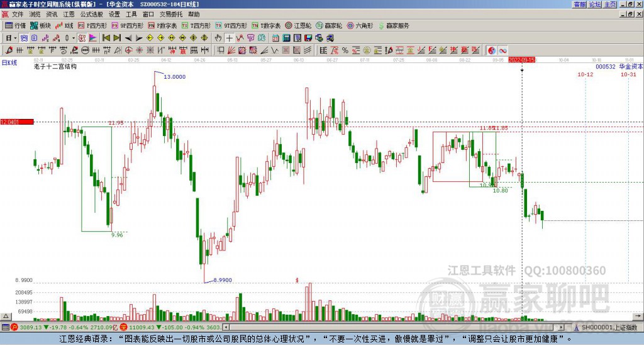Viewport: 644px width, 345px height.
Task: Click the circled crosshair target icon
Action: pos(128,50)
